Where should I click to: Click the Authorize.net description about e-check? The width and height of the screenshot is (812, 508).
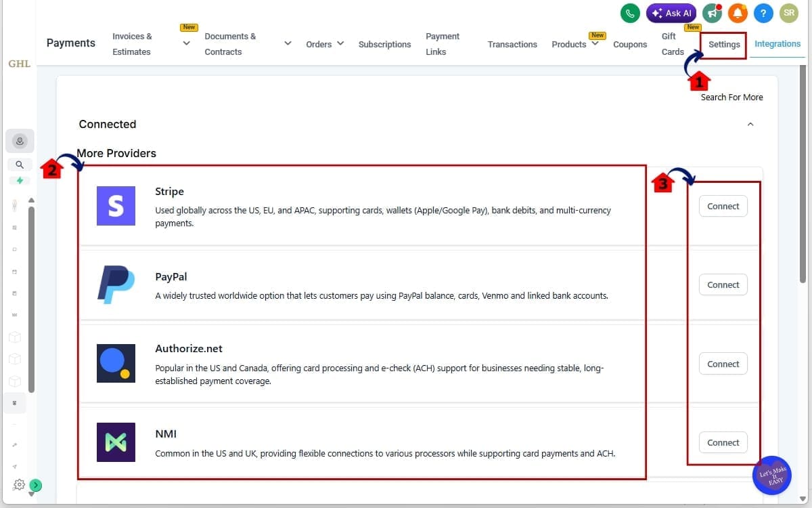[x=379, y=375]
